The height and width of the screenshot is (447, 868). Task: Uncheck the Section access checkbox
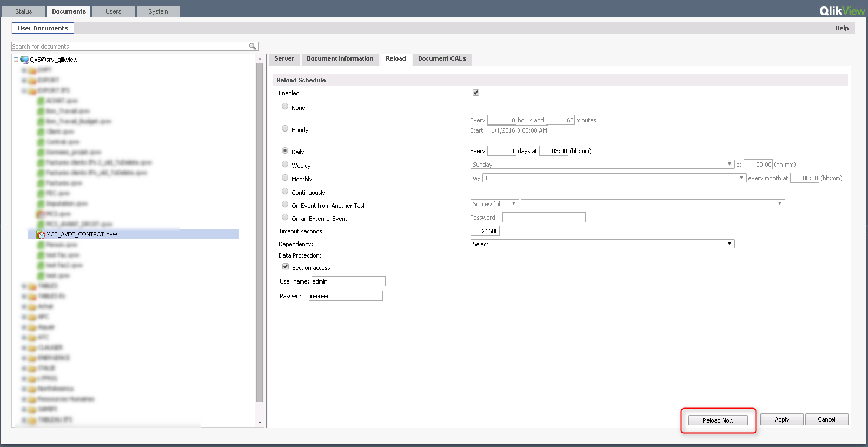click(x=286, y=267)
